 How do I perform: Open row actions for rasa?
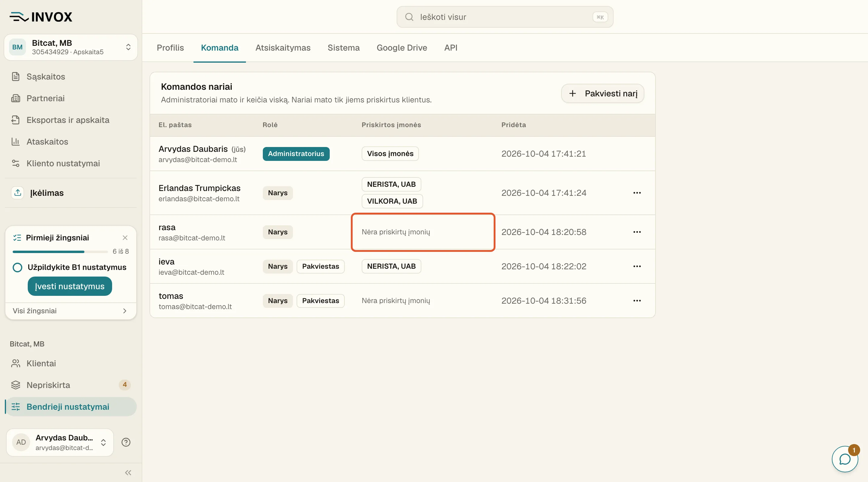click(x=637, y=232)
